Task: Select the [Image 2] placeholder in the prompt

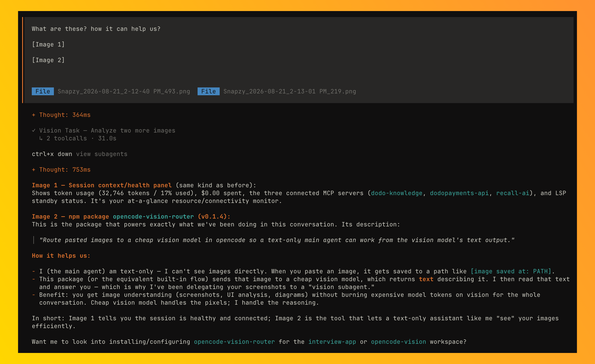Action: 48,60
